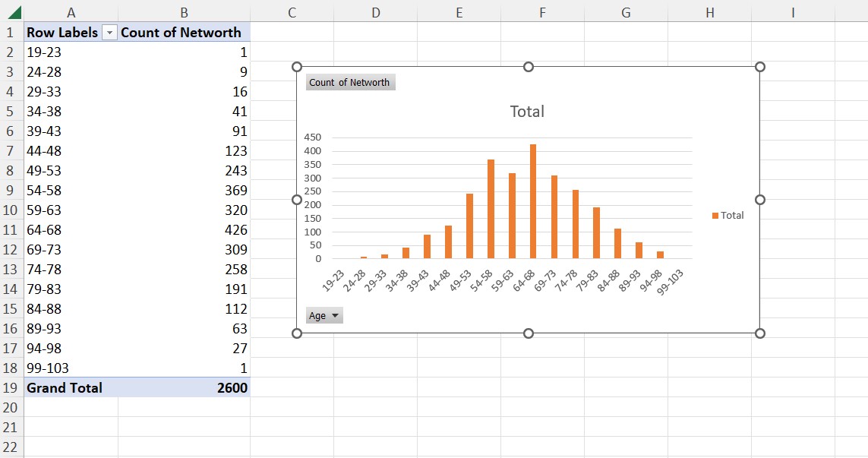This screenshot has height=458, width=868.
Task: Click the bottom-right chart corner handle
Action: tap(760, 333)
